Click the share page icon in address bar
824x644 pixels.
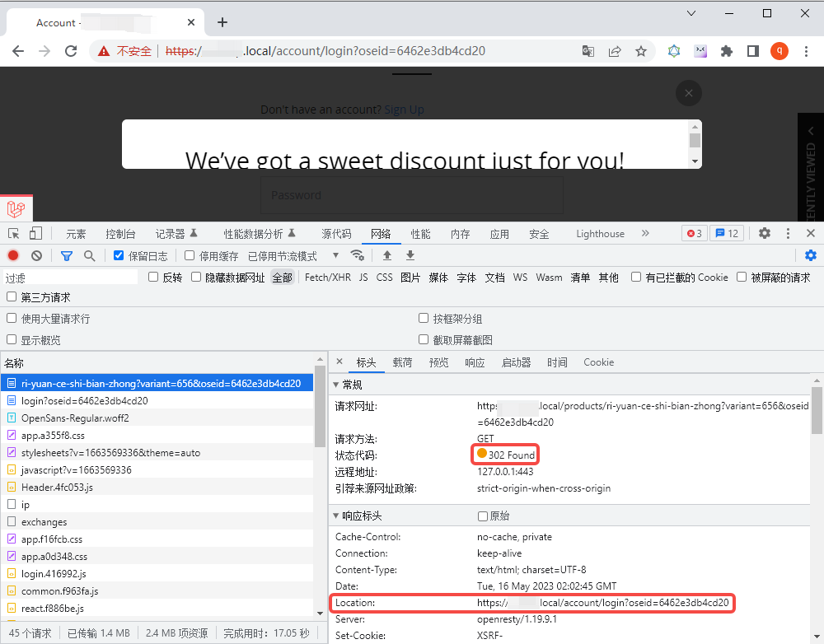coord(615,51)
